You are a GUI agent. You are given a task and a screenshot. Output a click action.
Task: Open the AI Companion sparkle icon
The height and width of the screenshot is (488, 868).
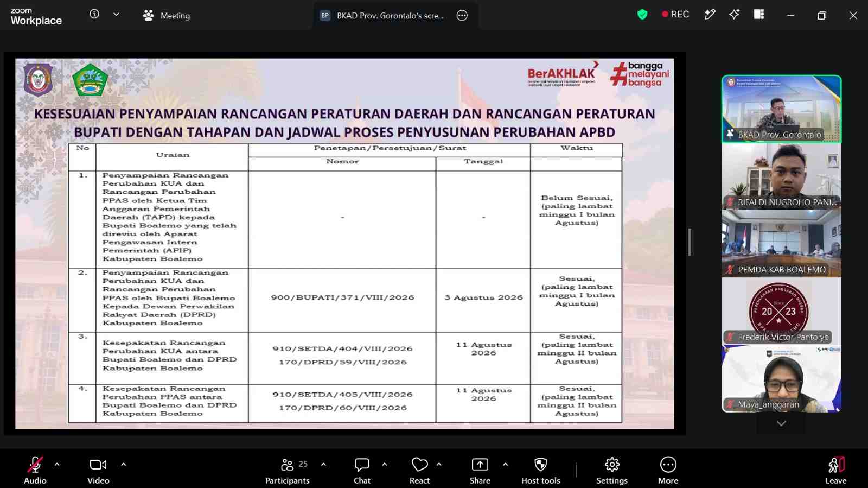734,15
